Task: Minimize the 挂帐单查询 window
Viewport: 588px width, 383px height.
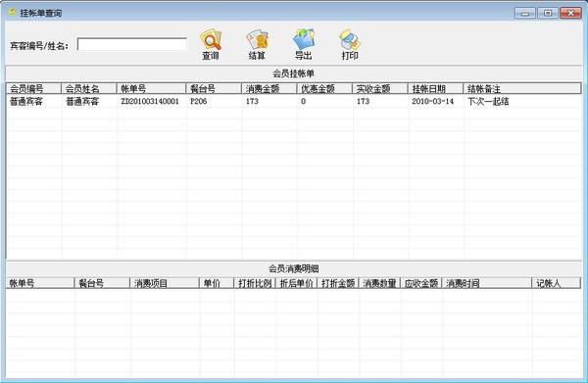Action: [525, 13]
